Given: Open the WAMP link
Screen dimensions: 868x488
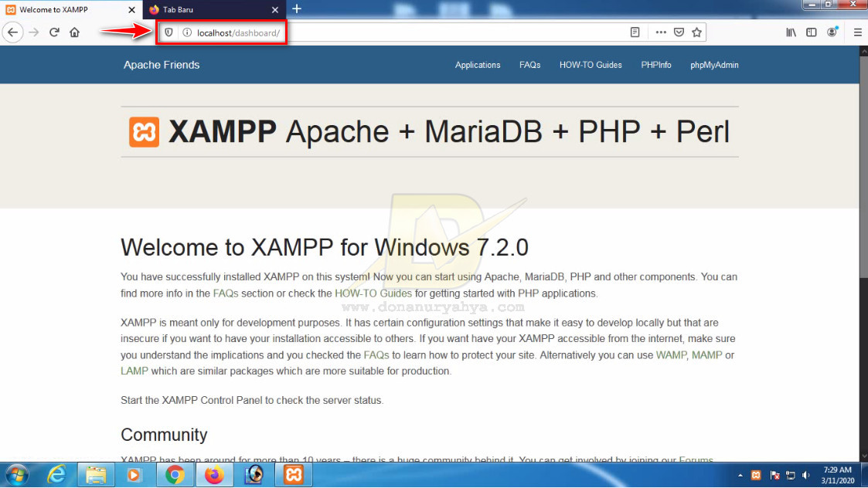Looking at the screenshot, I should click(671, 355).
